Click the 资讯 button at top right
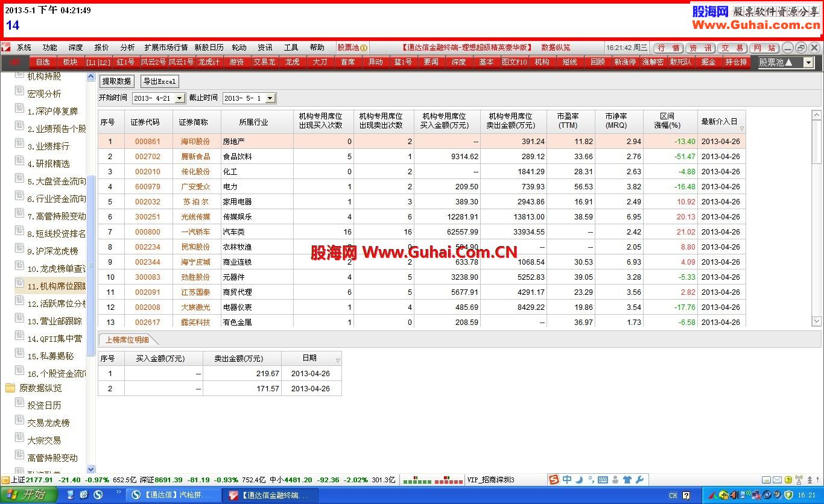 click(700, 48)
